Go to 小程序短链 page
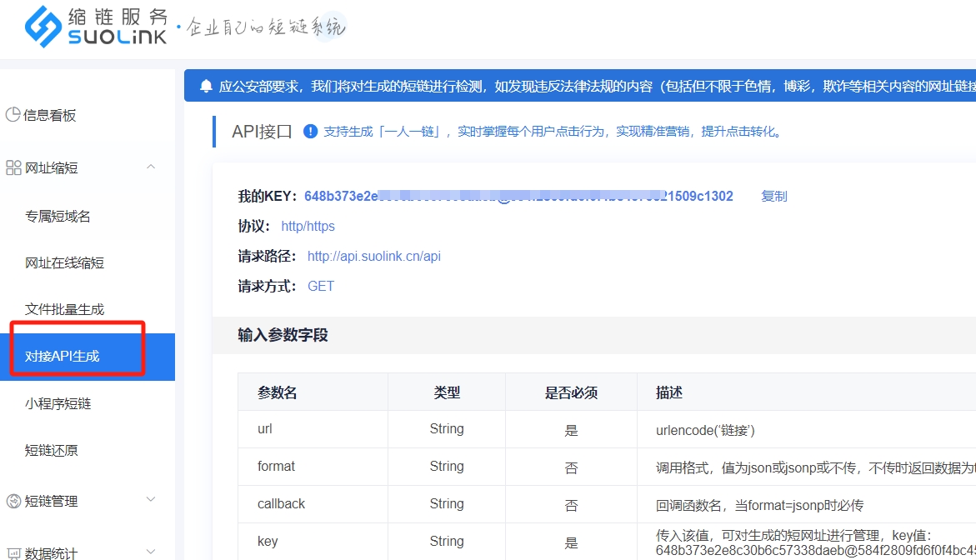976x560 pixels. [x=58, y=403]
